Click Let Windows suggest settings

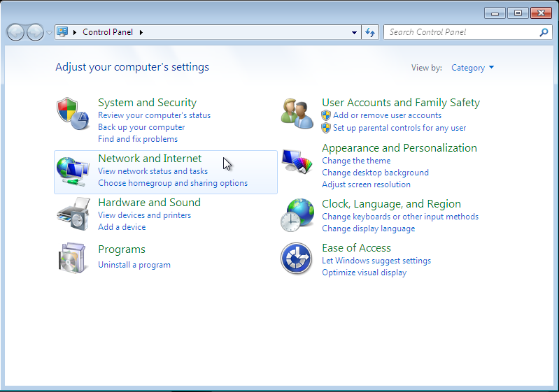tap(376, 261)
